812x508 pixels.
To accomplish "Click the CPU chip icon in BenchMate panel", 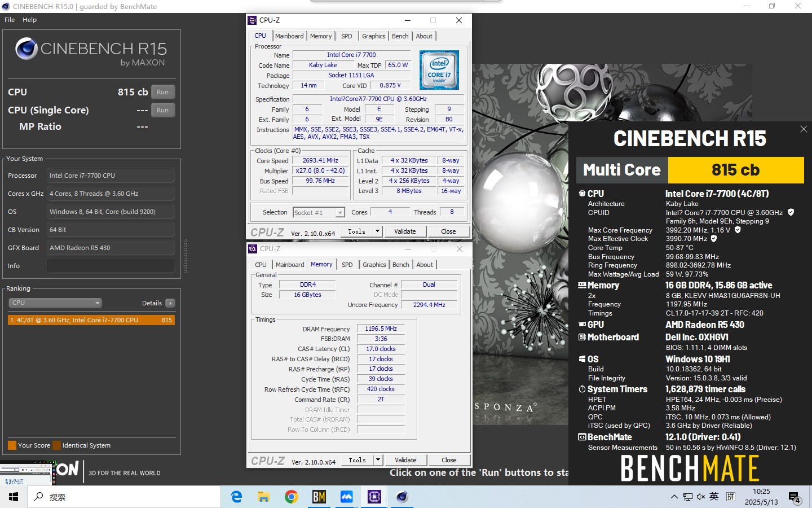I will pyautogui.click(x=582, y=194).
